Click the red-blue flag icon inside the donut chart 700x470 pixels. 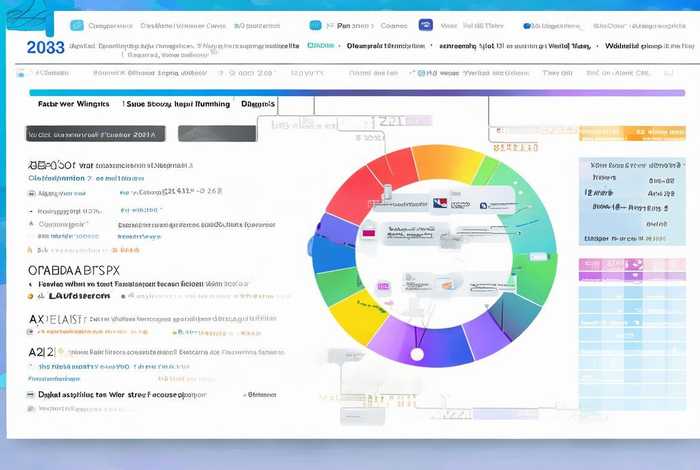(439, 204)
